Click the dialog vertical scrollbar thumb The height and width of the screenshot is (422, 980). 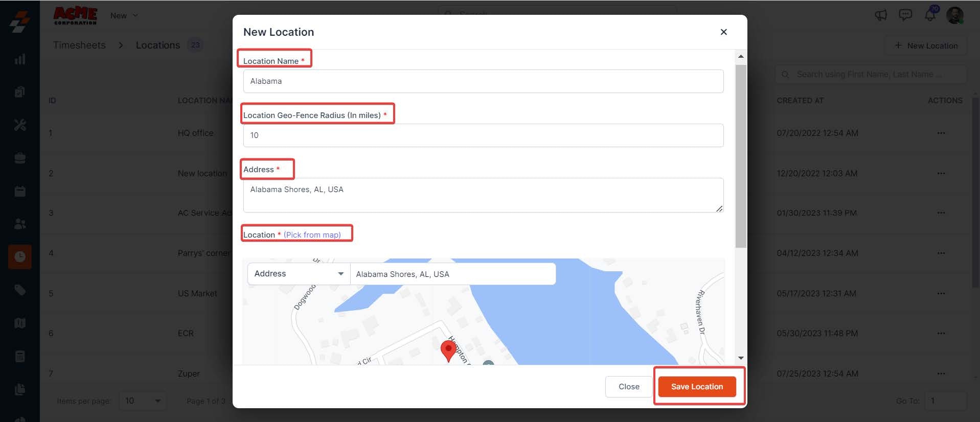click(x=741, y=156)
